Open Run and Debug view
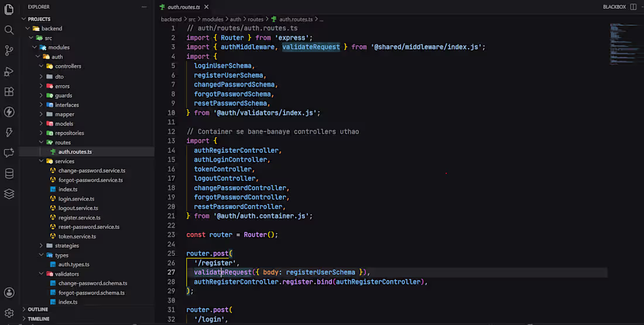Screen dimensions: 644x325 pyautogui.click(x=9, y=71)
